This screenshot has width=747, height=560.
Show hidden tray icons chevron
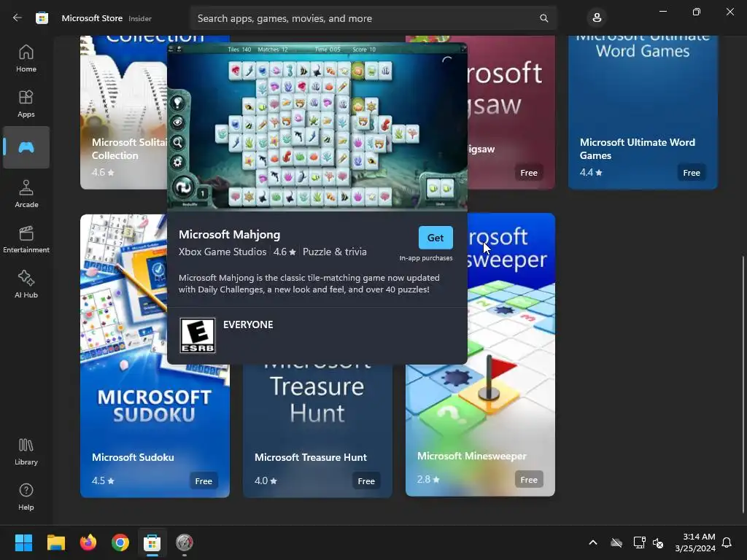pyautogui.click(x=593, y=542)
